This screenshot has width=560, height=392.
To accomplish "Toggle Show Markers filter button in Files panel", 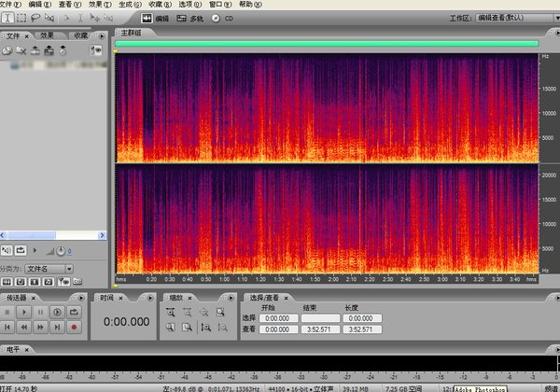I will point(63,282).
